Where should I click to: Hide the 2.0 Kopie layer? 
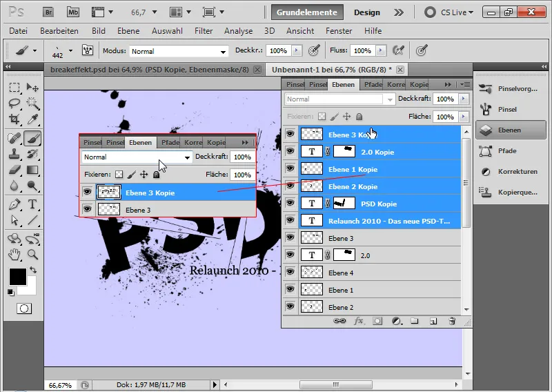[290, 151]
